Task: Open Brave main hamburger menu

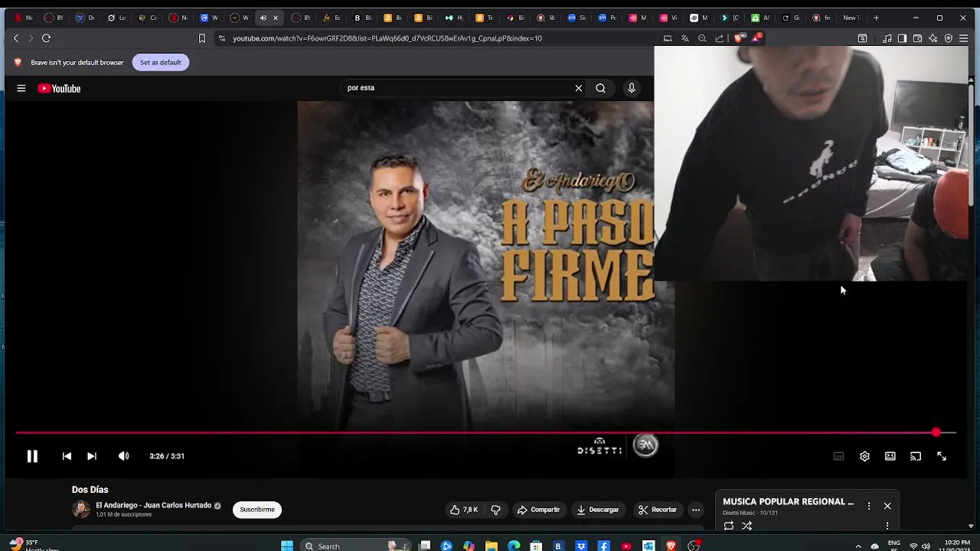Action: [x=963, y=38]
